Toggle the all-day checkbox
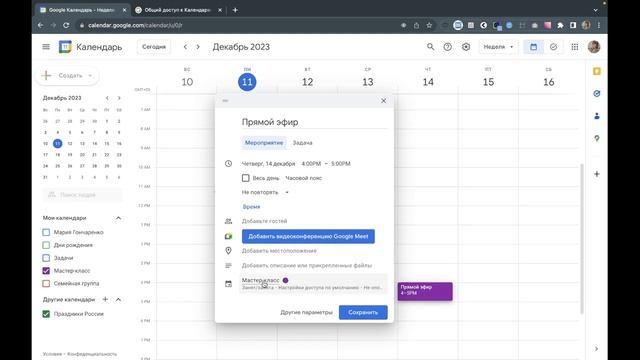The height and width of the screenshot is (360, 640). coord(245,178)
